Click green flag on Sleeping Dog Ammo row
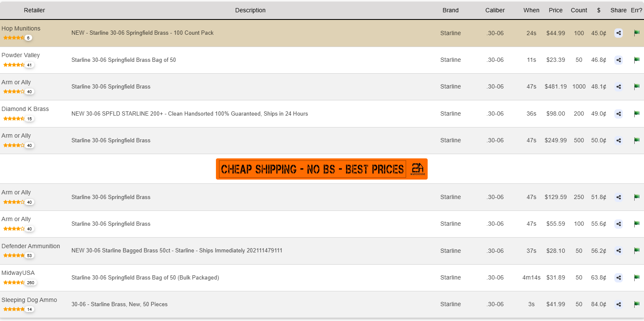Image resolution: width=644 pixels, height=321 pixels. click(x=636, y=304)
